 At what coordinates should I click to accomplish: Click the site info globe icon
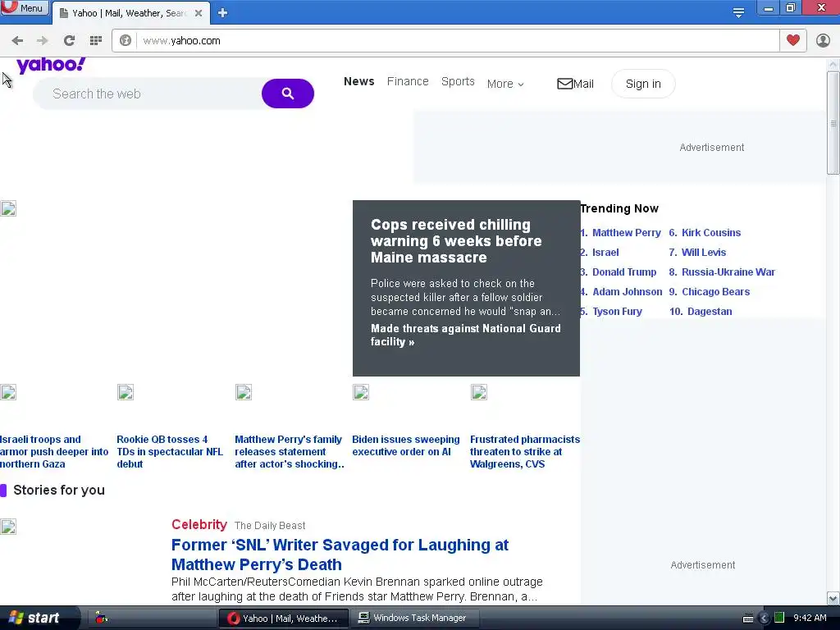point(126,41)
